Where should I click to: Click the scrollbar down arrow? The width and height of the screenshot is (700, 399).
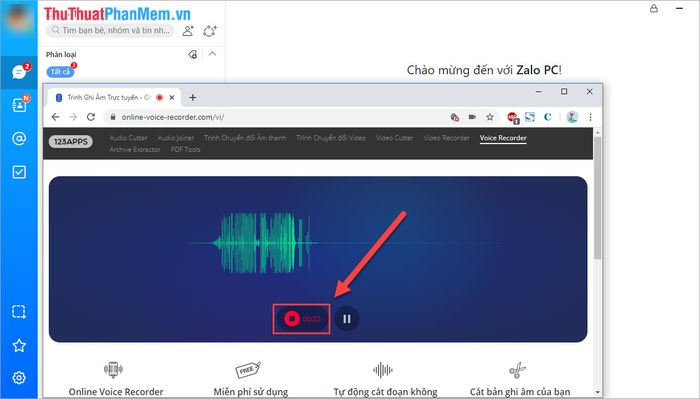tap(597, 392)
